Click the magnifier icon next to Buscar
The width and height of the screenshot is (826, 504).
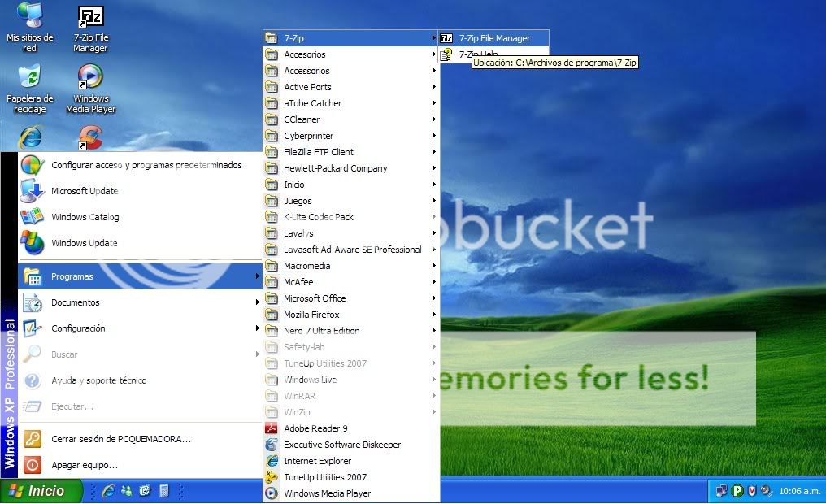(33, 354)
